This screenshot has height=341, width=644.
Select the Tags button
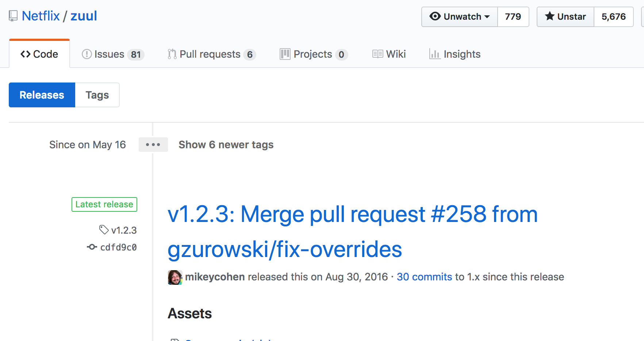(x=97, y=95)
